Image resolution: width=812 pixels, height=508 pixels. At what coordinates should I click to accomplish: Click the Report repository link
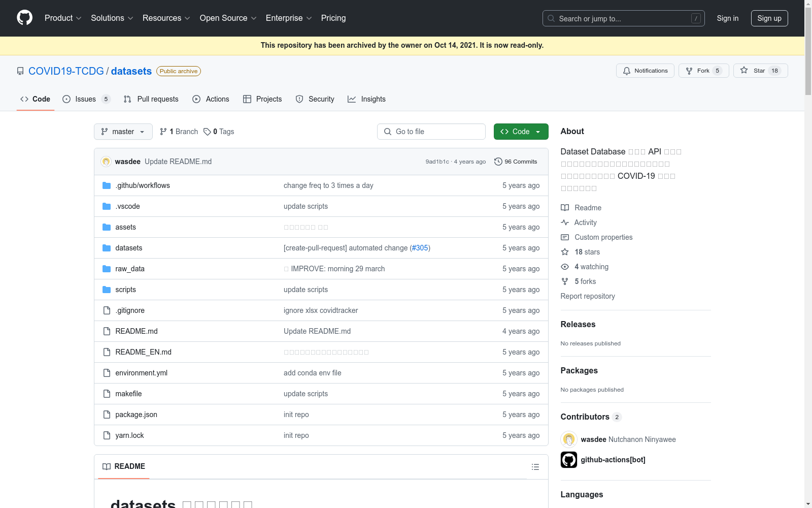(x=588, y=296)
